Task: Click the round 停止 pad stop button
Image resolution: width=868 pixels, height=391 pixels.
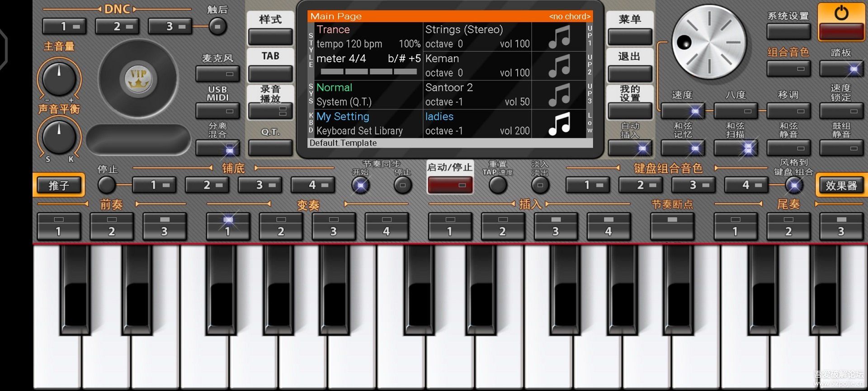Action: (107, 185)
